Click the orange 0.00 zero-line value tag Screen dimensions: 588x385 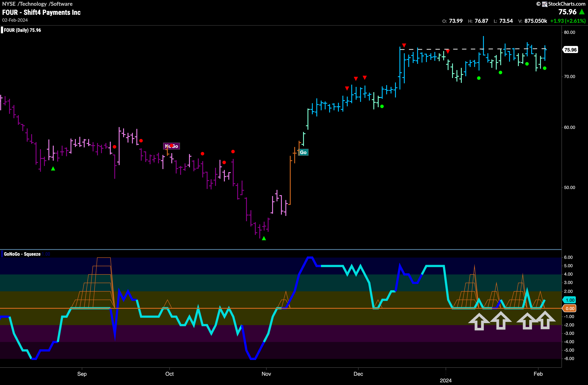click(570, 309)
